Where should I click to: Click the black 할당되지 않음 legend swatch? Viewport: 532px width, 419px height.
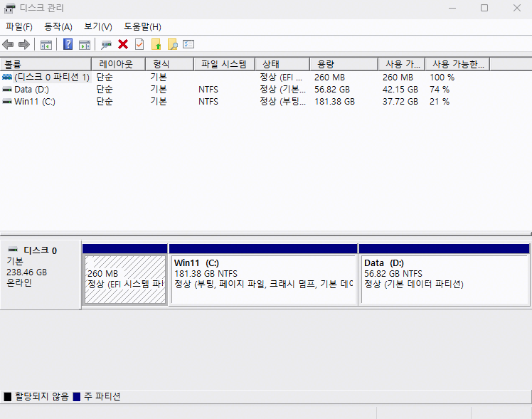click(x=7, y=397)
